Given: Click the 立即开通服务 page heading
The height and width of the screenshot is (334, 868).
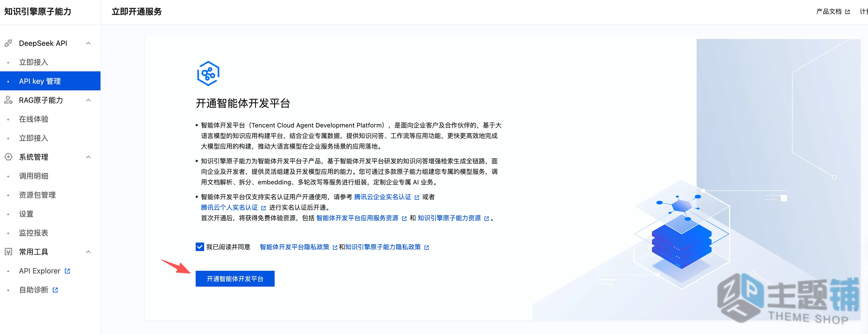Looking at the screenshot, I should 137,12.
